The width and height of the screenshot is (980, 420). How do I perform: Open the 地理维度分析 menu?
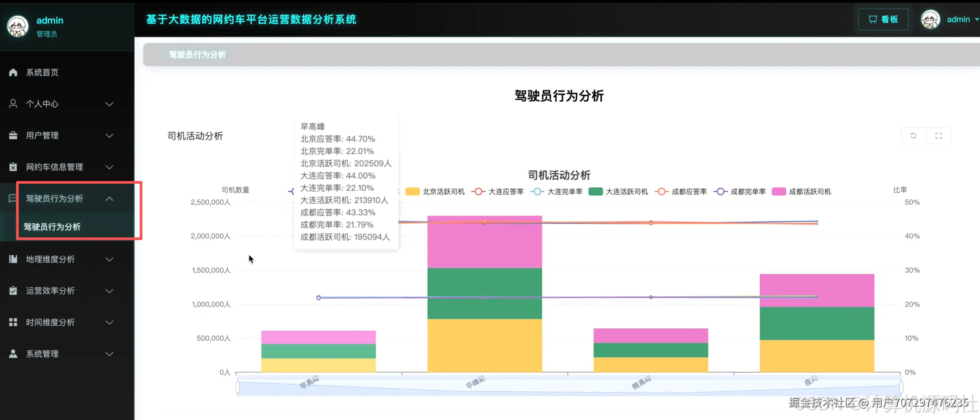pos(67,259)
